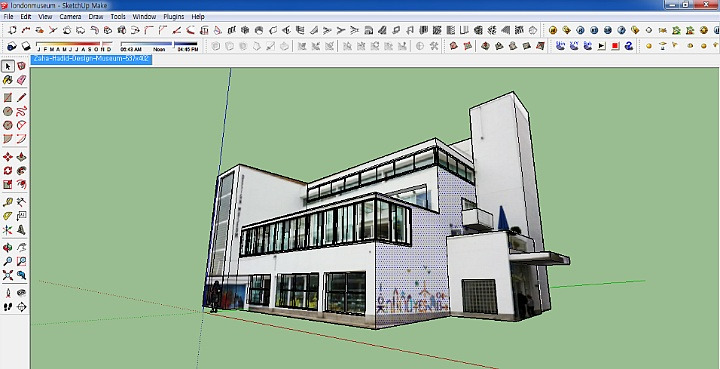Choose the Zoom magnifier tool
The height and width of the screenshot is (369, 720).
[8, 262]
